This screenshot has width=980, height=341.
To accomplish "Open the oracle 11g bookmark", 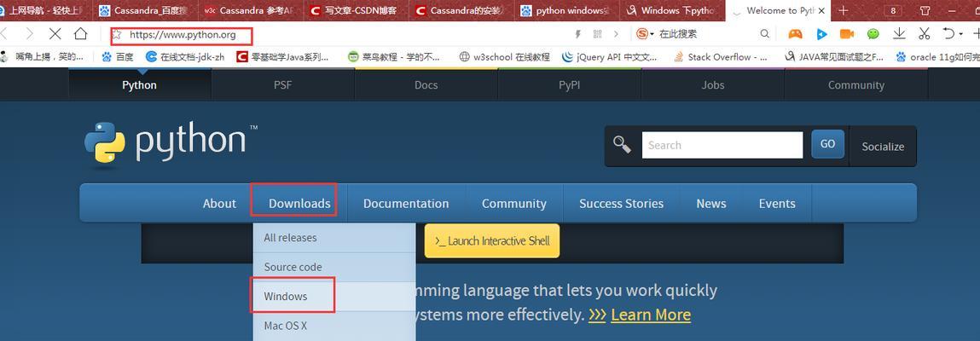I will (937, 57).
